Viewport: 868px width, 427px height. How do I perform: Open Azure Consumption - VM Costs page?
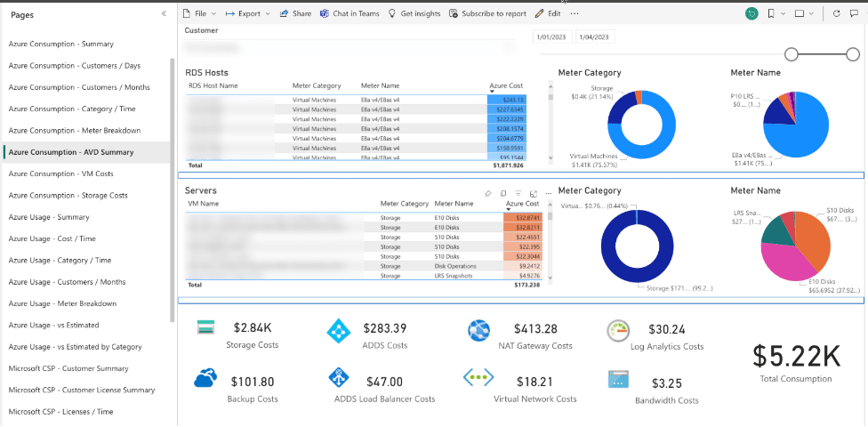tap(60, 173)
